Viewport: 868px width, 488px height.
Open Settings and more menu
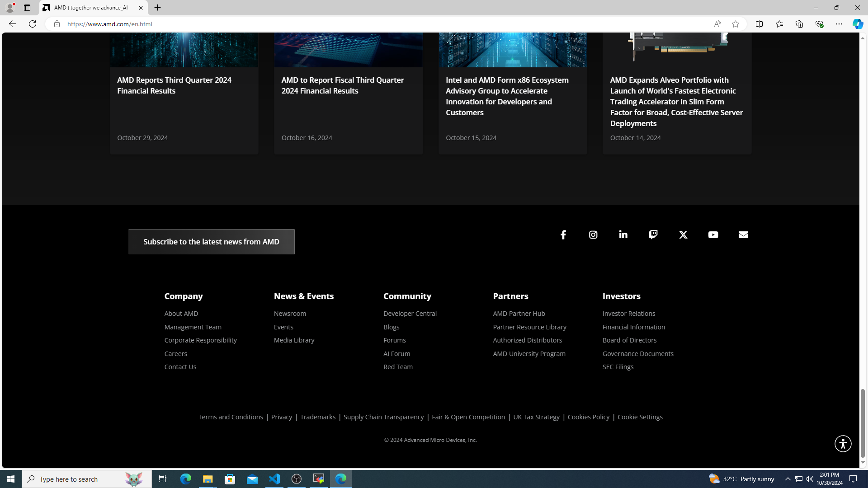point(839,24)
